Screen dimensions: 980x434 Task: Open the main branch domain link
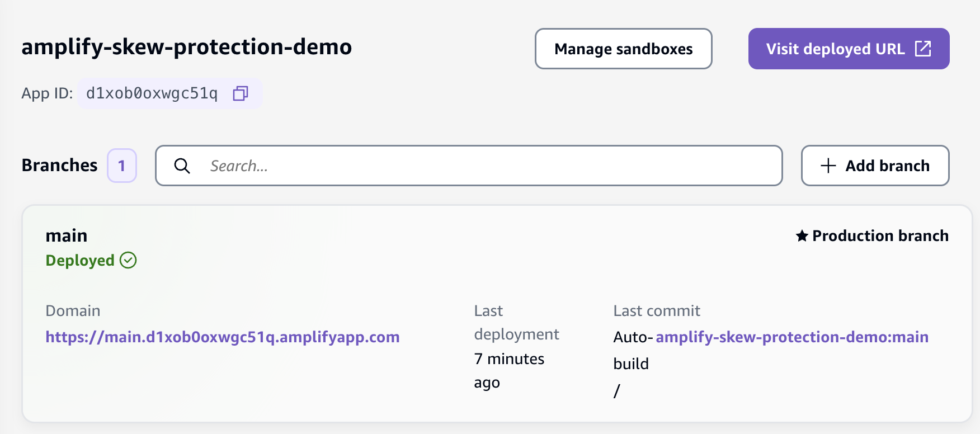pos(222,337)
